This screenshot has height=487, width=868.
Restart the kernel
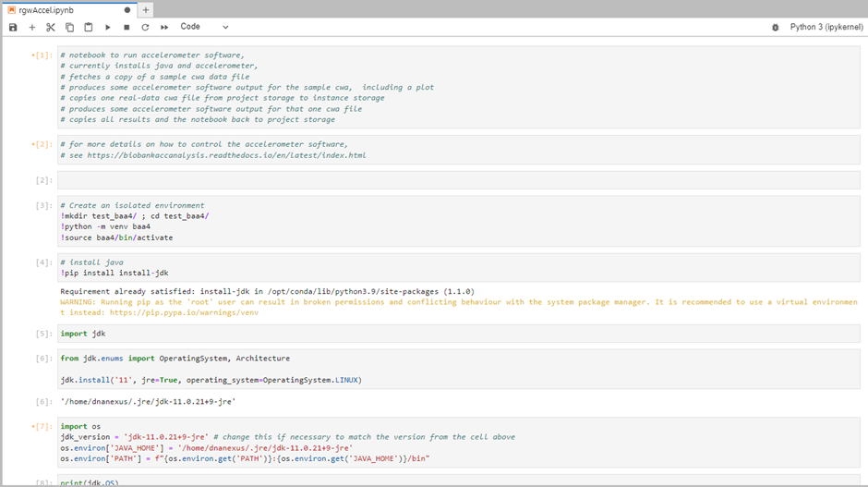(145, 27)
